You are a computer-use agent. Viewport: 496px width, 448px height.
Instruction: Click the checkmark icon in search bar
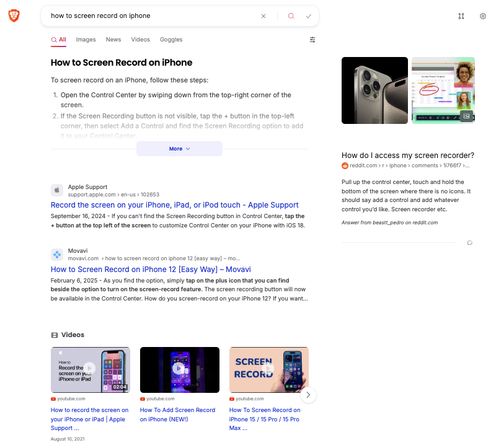(x=309, y=16)
